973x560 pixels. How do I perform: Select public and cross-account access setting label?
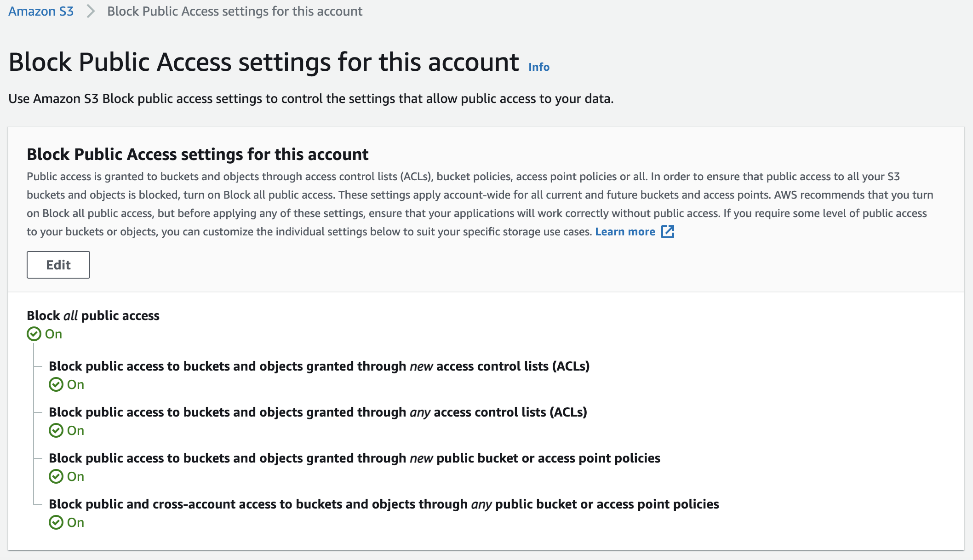click(x=384, y=504)
